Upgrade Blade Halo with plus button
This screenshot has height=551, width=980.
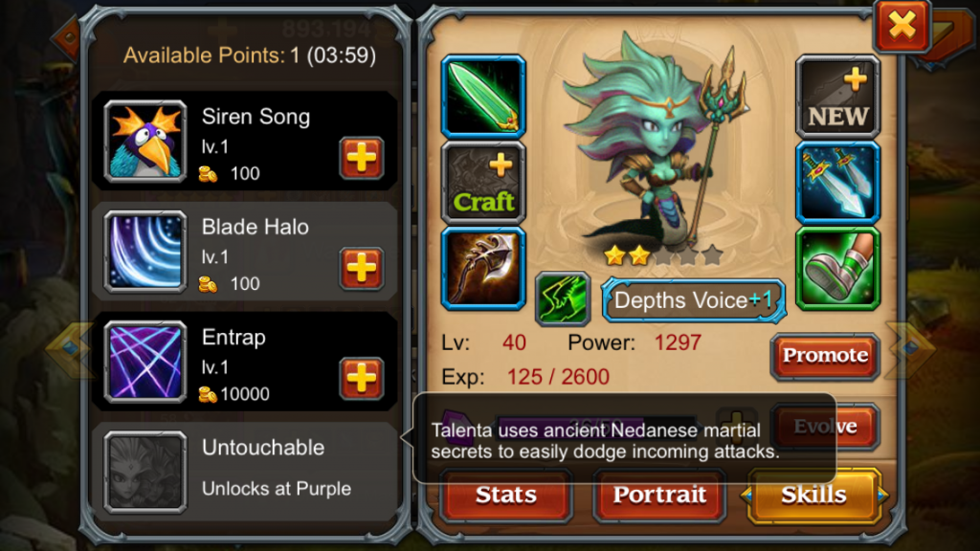tap(361, 268)
